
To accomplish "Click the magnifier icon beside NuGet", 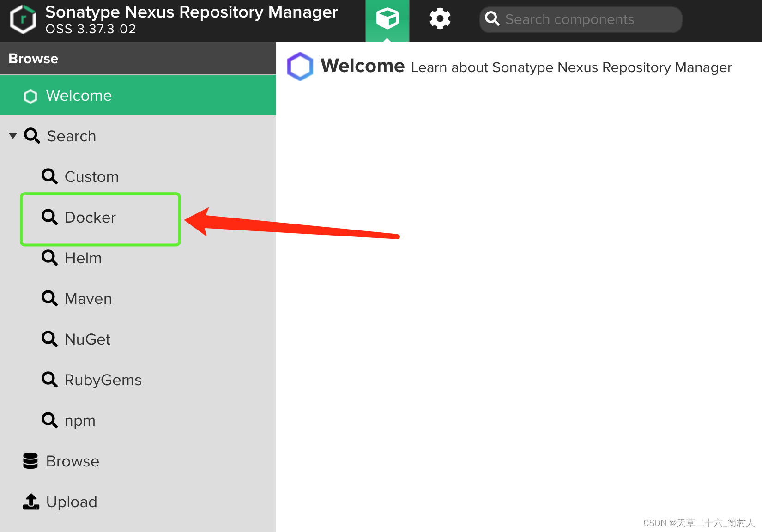I will click(x=49, y=339).
